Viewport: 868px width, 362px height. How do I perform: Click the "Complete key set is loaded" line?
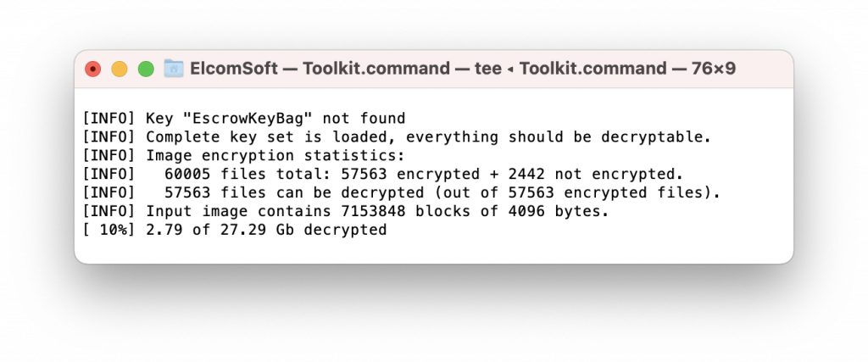click(397, 136)
